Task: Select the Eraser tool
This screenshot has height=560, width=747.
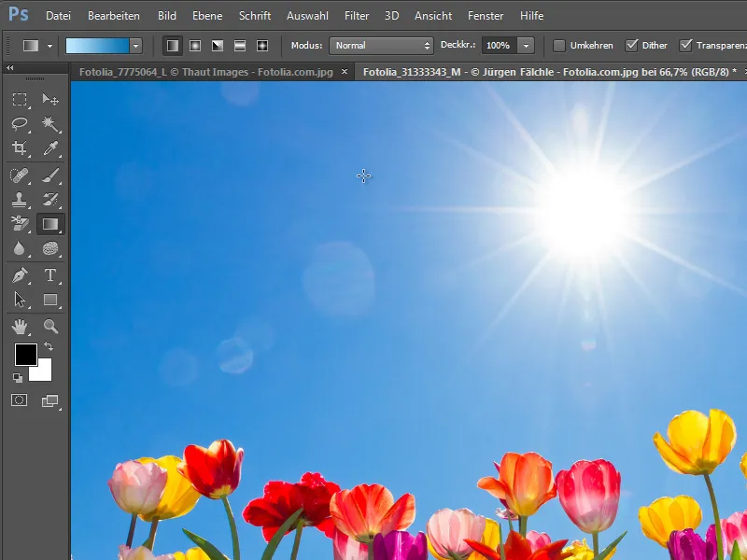Action: (20, 224)
